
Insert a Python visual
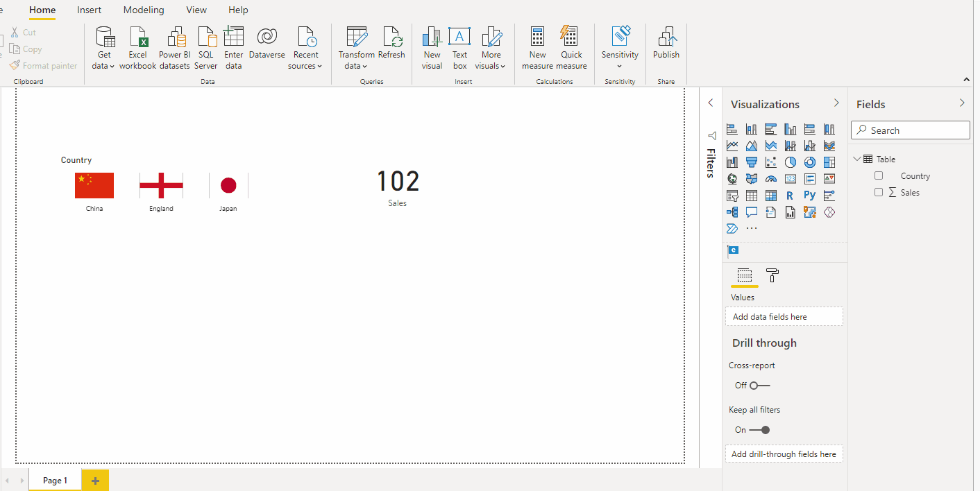click(x=810, y=196)
